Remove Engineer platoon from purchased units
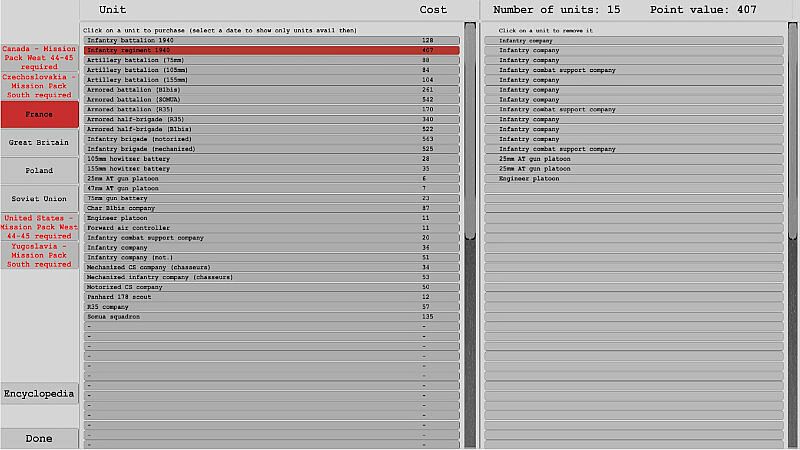This screenshot has height=450, width=800. 634,179
